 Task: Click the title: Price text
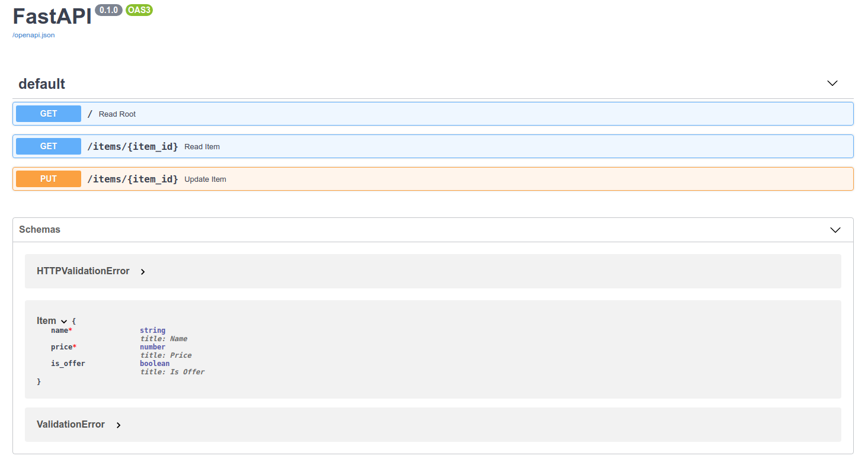click(166, 355)
